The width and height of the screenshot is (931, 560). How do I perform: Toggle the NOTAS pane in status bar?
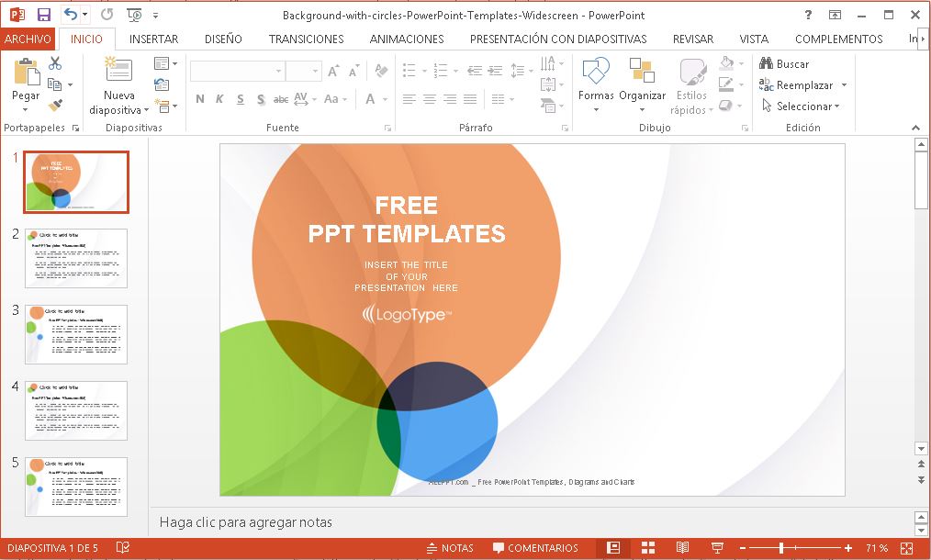[450, 547]
